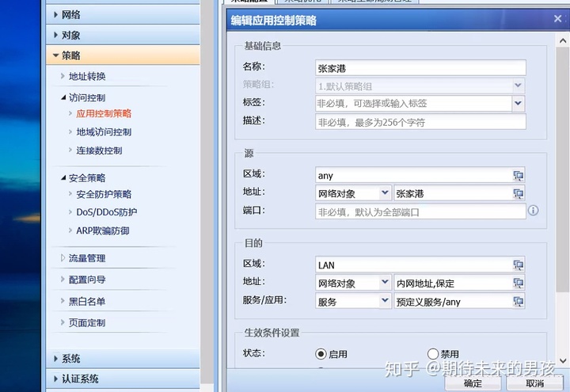Open 连接数控制 in the sidebar
The width and height of the screenshot is (570, 392).
pyautogui.click(x=99, y=150)
